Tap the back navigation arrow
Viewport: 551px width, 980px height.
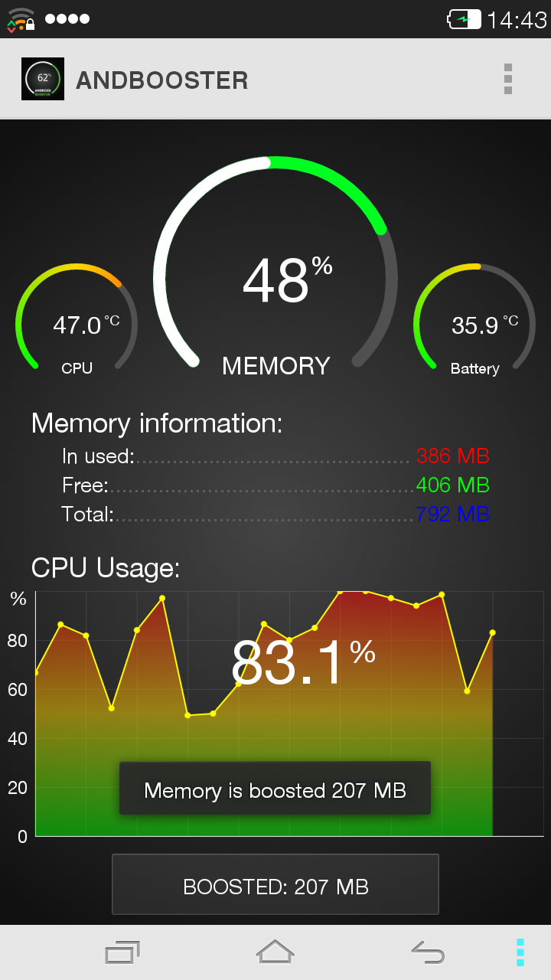coord(428,952)
